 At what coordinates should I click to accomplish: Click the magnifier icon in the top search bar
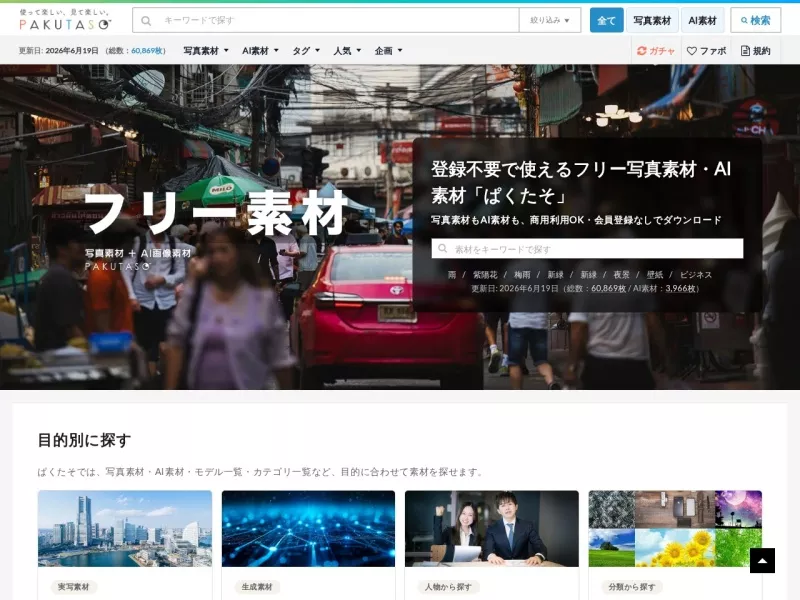(146, 20)
